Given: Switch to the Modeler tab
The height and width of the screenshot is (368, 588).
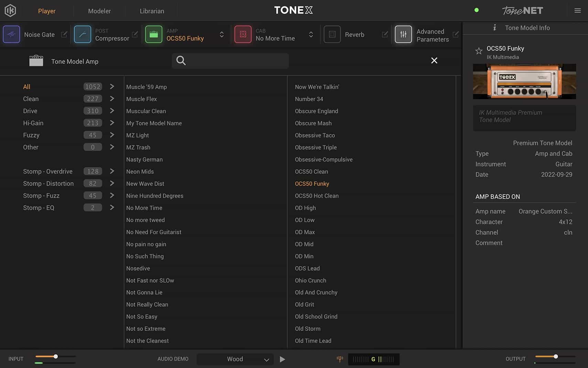Looking at the screenshot, I should click(x=99, y=11).
